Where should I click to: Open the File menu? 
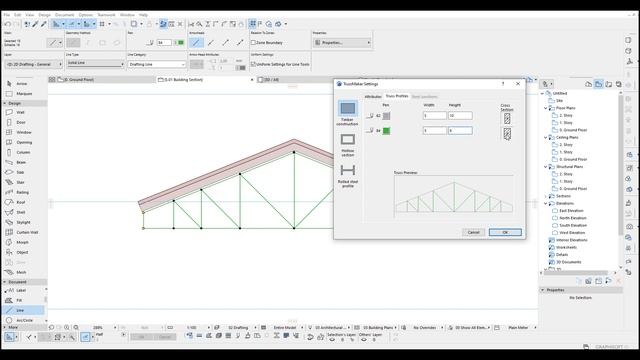(7, 15)
